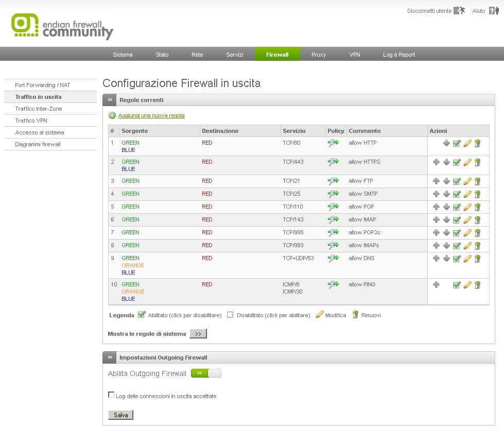This screenshot has width=504, height=427.
Task: Open the Servizi menu
Action: pyautogui.click(x=234, y=54)
